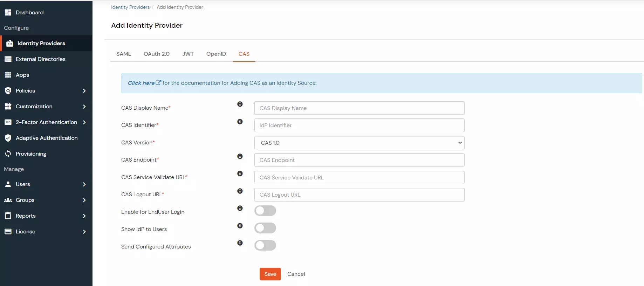Click the External Directories icon
The width and height of the screenshot is (644, 286).
8,59
